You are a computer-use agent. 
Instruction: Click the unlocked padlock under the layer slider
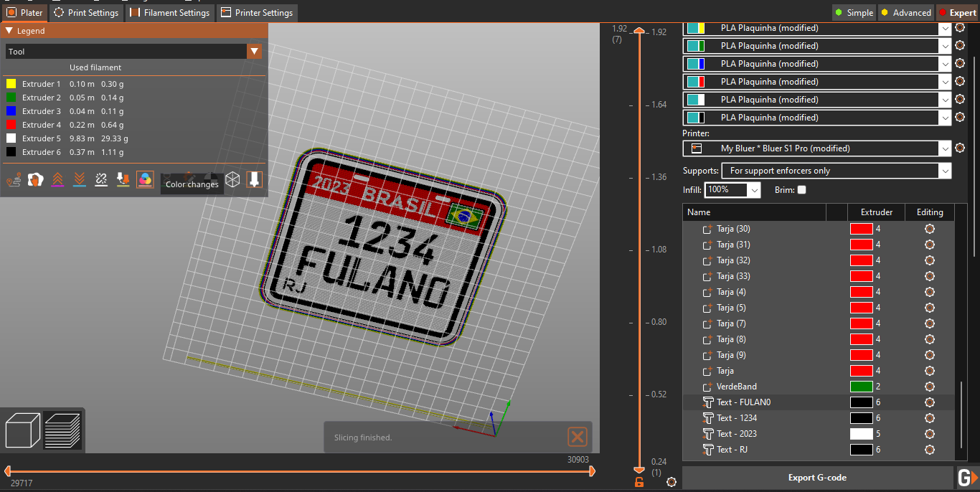click(639, 482)
